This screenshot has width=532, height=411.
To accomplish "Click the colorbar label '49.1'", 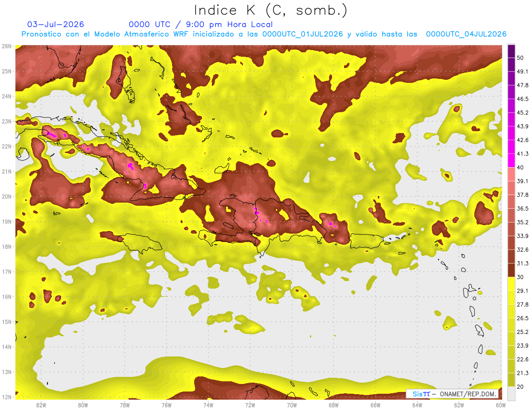I will tap(522, 71).
